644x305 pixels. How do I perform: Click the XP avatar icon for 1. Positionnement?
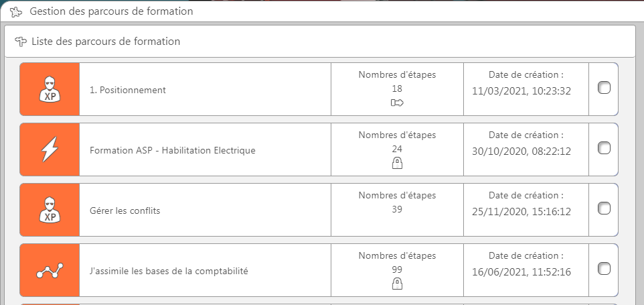pos(50,89)
